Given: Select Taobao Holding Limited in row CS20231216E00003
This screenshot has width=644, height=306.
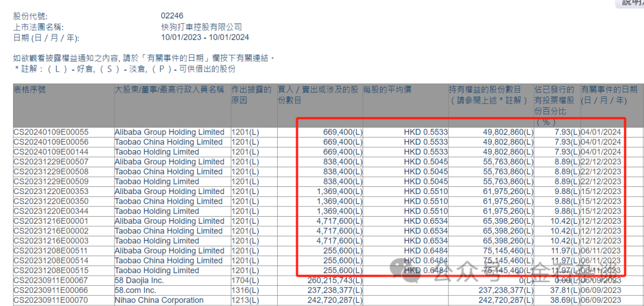Looking at the screenshot, I should (x=157, y=241).
